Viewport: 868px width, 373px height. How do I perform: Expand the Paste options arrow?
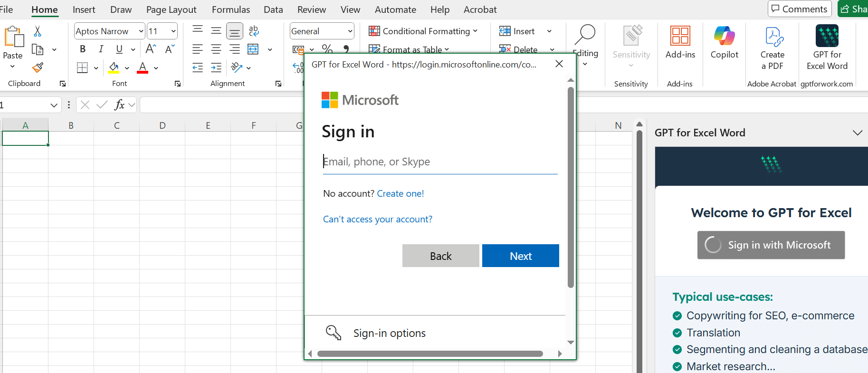click(13, 66)
